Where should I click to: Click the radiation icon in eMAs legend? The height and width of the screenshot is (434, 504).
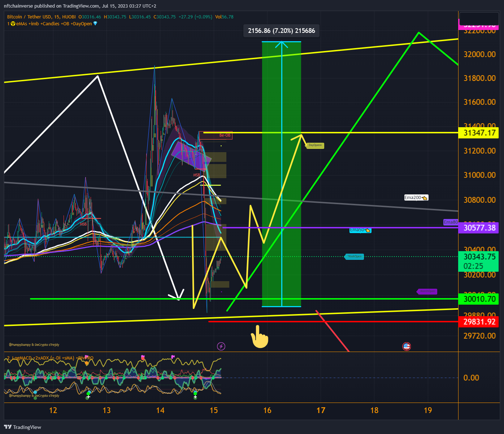(x=13, y=23)
